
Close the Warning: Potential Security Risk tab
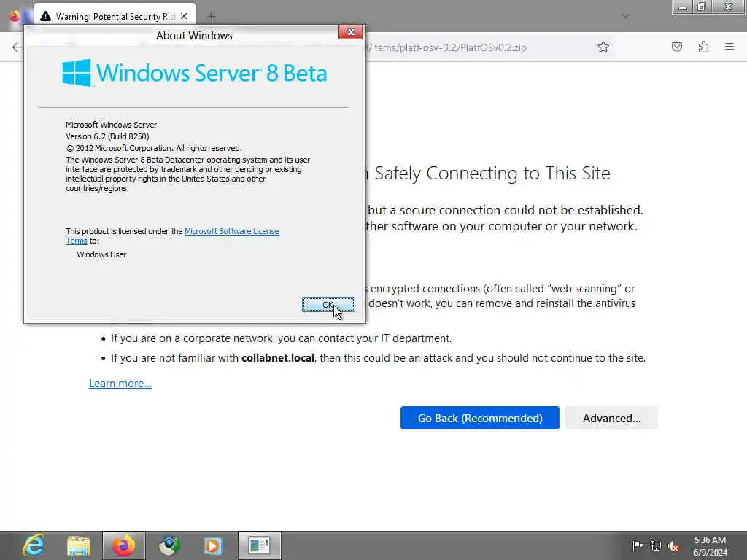click(x=184, y=16)
